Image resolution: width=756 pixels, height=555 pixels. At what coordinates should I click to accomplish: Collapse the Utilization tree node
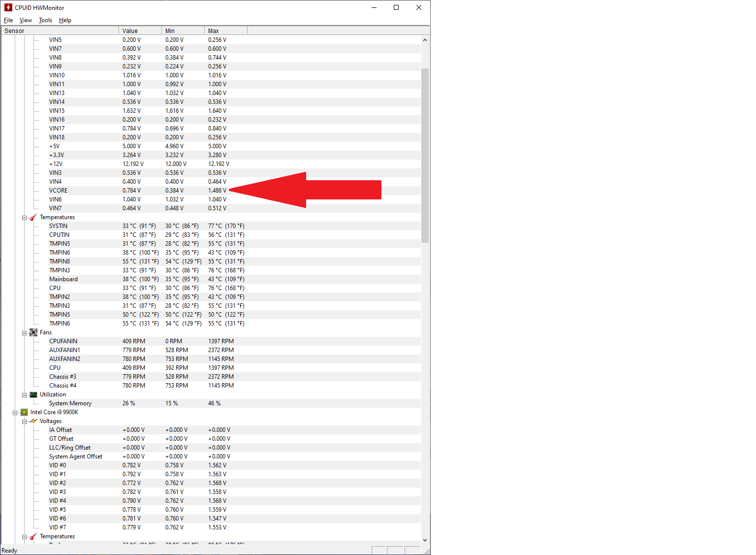[x=24, y=395]
